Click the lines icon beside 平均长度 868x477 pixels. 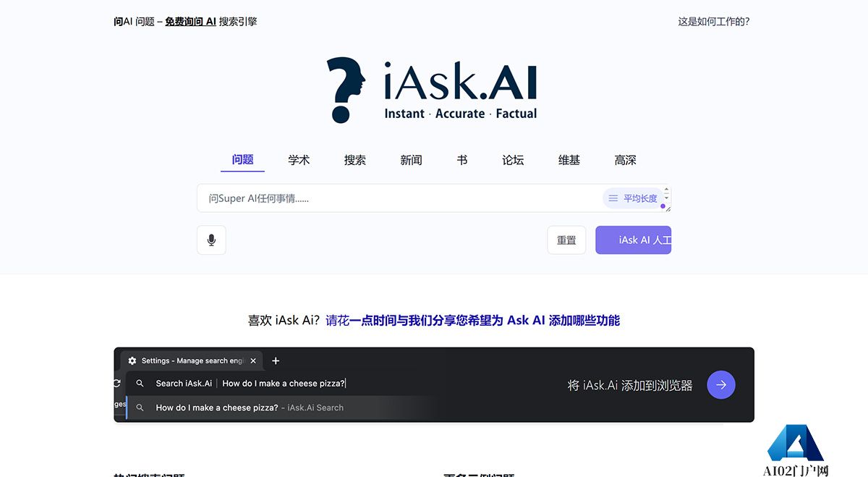[x=613, y=198]
